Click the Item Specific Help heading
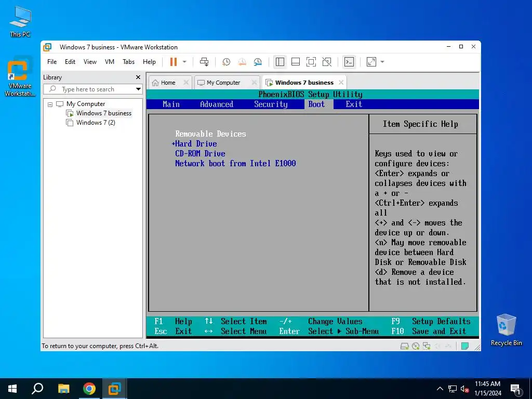Screen dimensions: 532x399 click(x=420, y=124)
